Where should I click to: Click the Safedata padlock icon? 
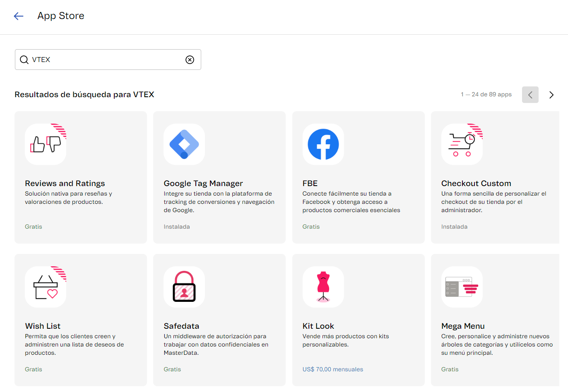coord(184,287)
